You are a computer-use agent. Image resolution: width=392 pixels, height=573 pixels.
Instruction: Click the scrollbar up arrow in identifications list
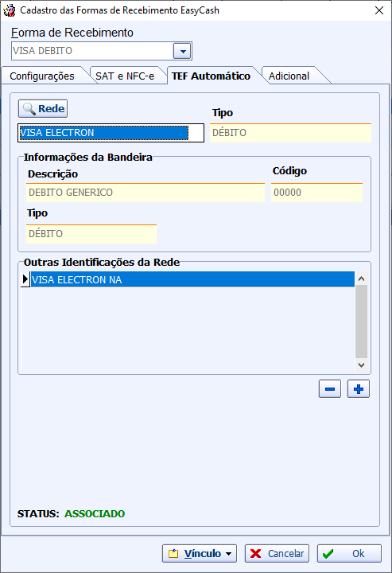pyautogui.click(x=361, y=279)
